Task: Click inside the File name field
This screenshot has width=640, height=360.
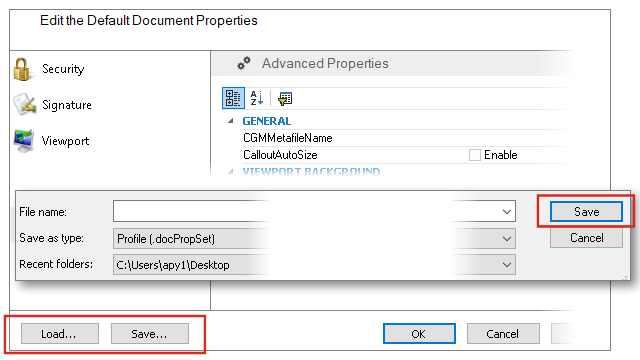Action: 314,211
